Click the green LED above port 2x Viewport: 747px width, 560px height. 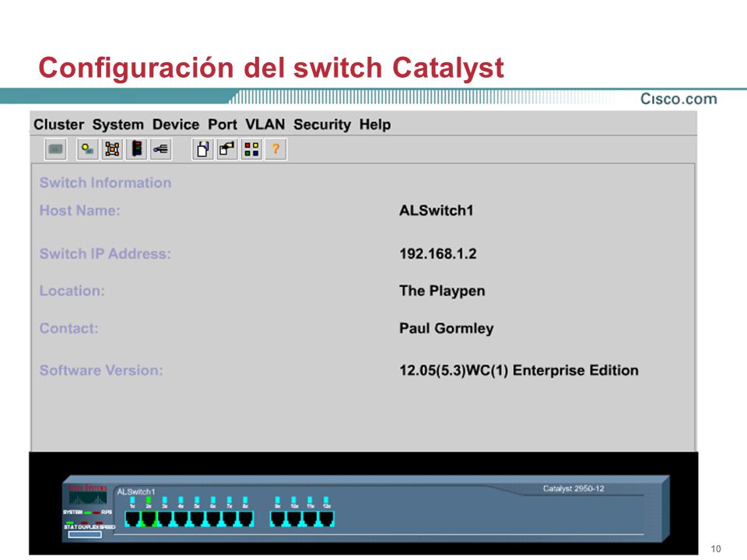[x=149, y=500]
